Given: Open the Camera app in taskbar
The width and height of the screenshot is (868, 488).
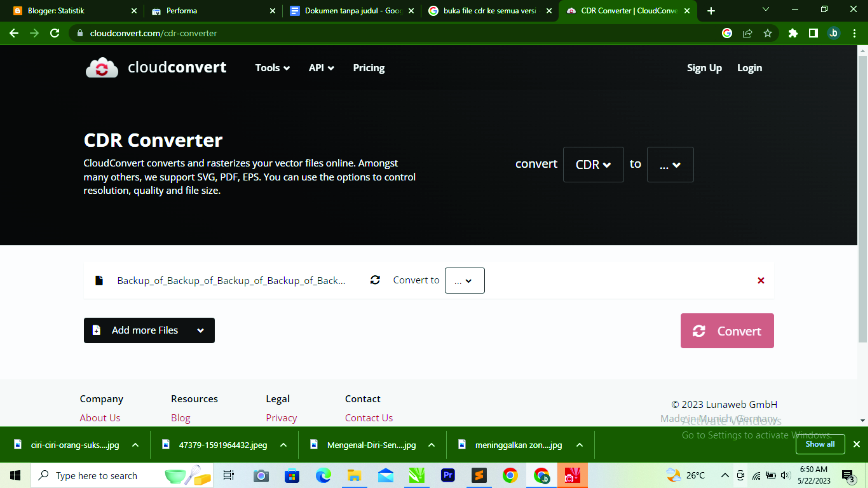Looking at the screenshot, I should 261,475.
